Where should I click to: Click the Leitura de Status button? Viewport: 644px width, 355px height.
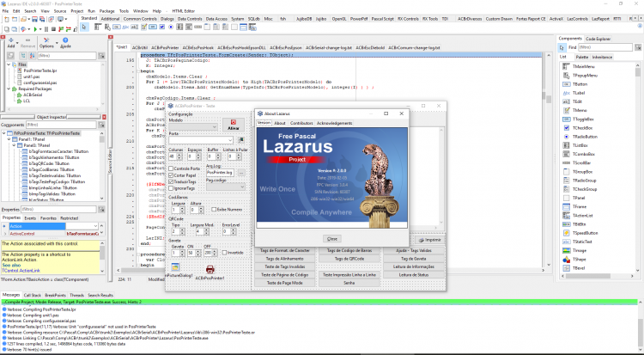[414, 274]
